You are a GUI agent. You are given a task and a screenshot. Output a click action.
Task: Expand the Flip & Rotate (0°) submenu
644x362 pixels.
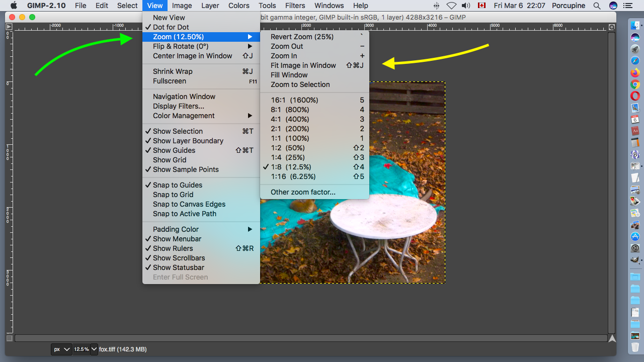pyautogui.click(x=201, y=46)
